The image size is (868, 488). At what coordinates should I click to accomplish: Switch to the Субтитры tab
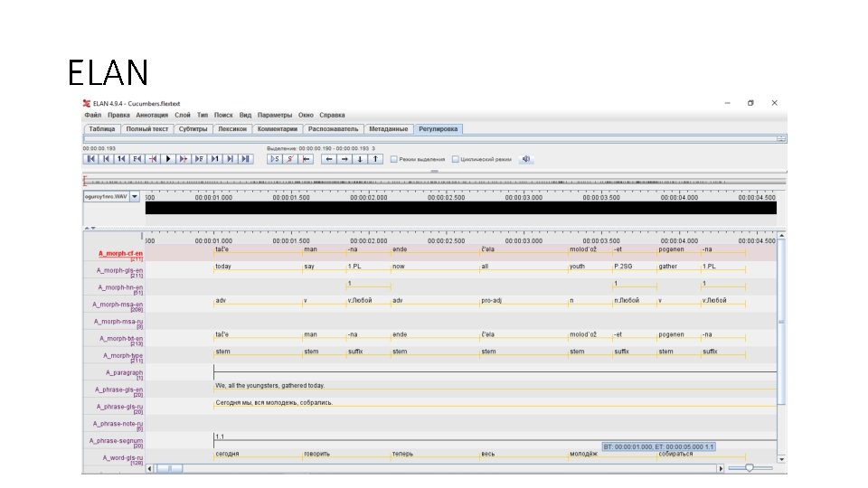click(x=193, y=129)
